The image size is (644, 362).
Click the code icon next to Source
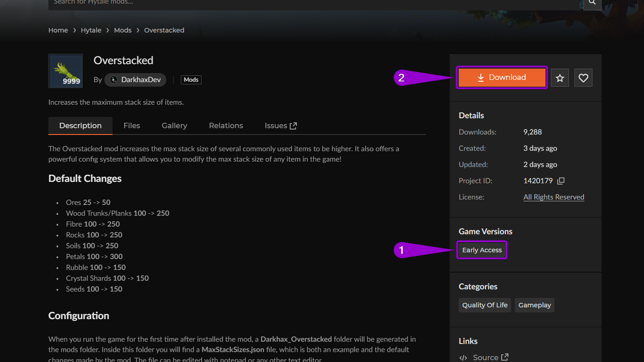point(463,357)
